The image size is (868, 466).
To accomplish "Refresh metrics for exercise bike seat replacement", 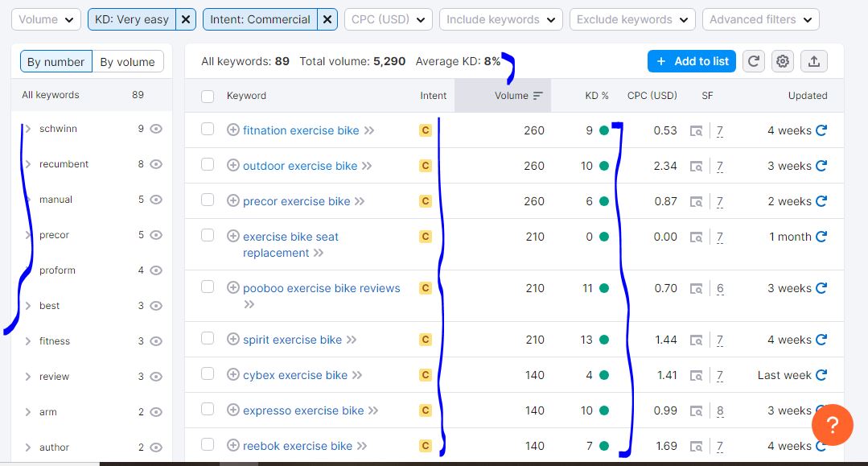I will coord(821,237).
